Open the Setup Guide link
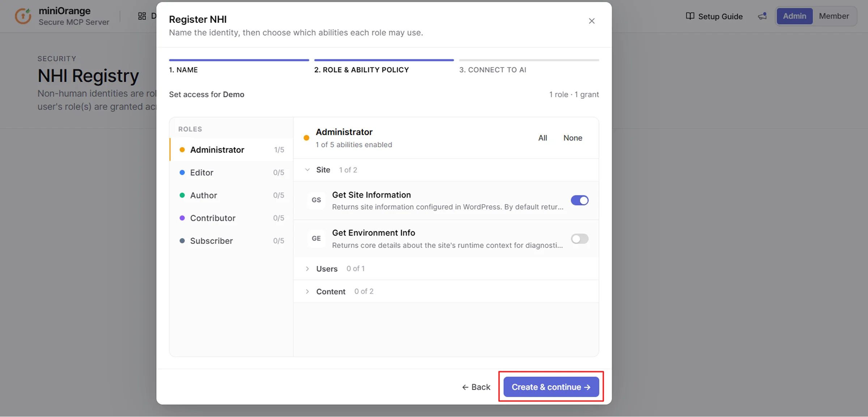868x417 pixels. 714,16
